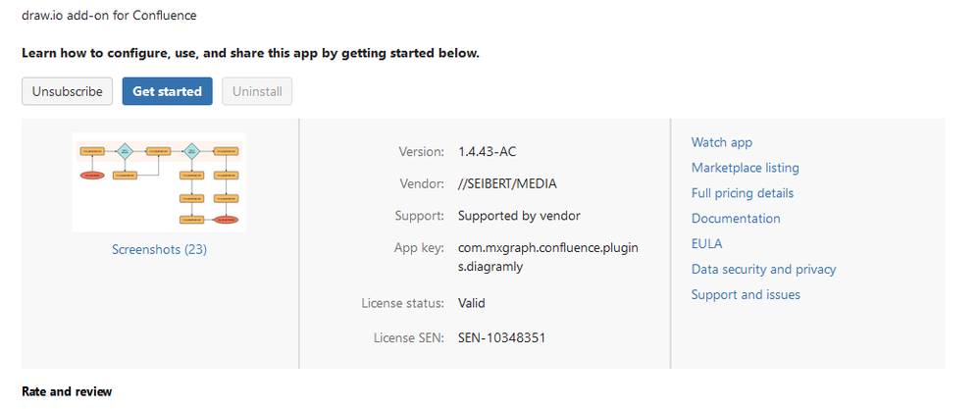Screen dimensions: 980x409
Task: Open the Marketplace listing link
Action: point(745,168)
